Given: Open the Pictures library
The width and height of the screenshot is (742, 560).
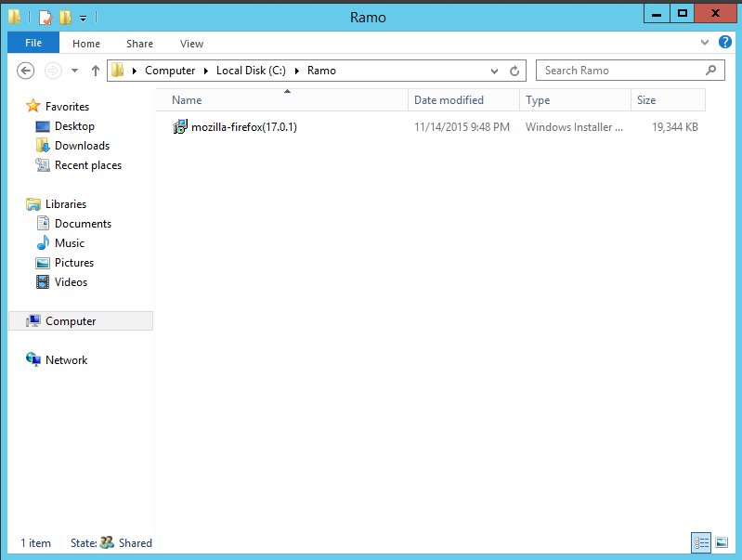Looking at the screenshot, I should click(x=74, y=262).
